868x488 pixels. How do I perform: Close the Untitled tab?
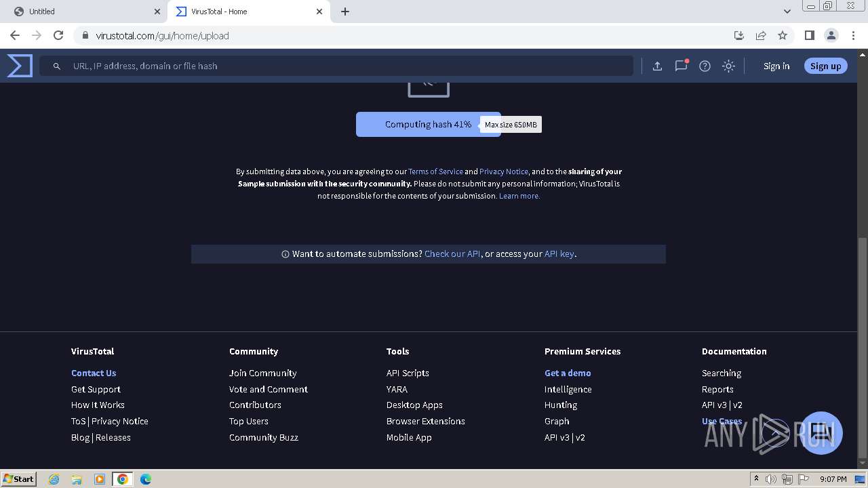click(x=157, y=12)
